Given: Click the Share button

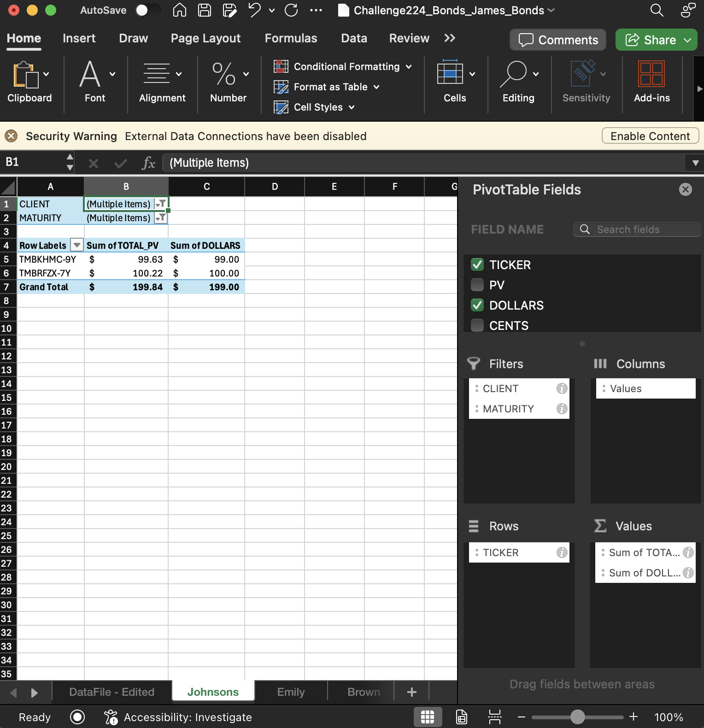Looking at the screenshot, I should pos(651,40).
